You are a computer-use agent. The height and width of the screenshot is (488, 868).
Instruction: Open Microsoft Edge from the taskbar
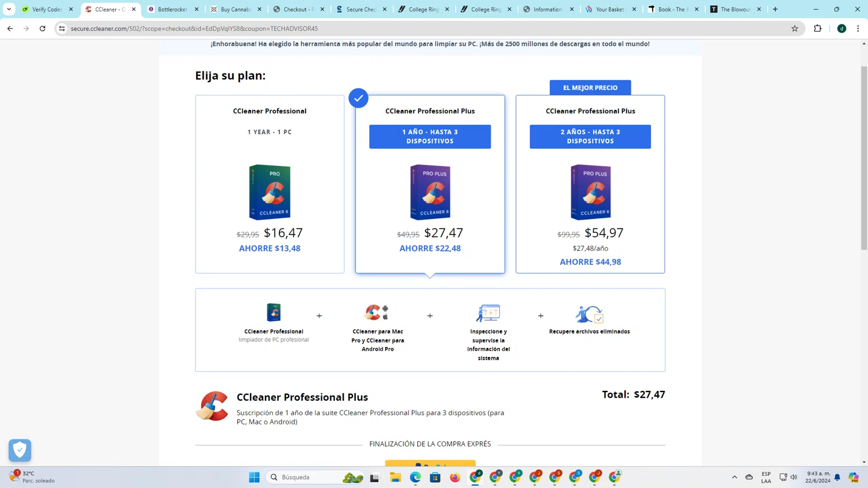click(415, 477)
